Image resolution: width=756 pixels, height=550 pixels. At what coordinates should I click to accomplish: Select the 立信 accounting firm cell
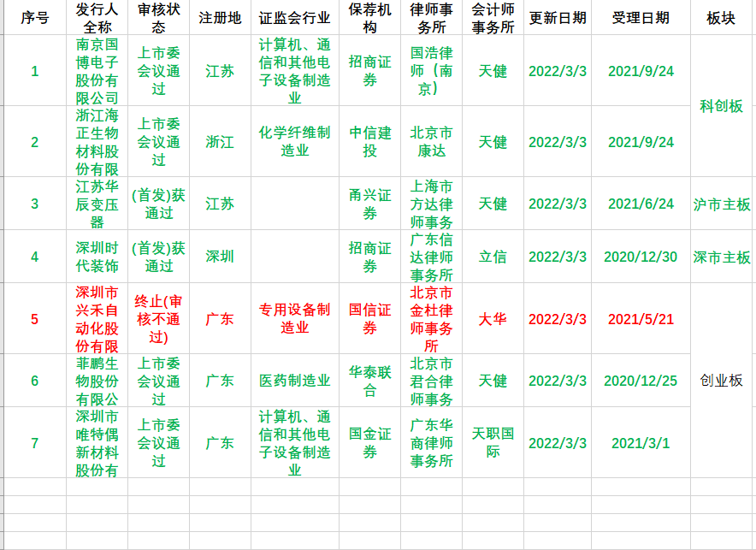click(493, 257)
